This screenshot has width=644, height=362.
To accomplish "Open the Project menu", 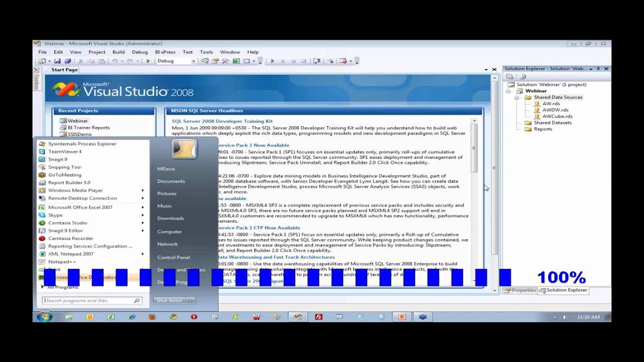I will click(x=97, y=52).
